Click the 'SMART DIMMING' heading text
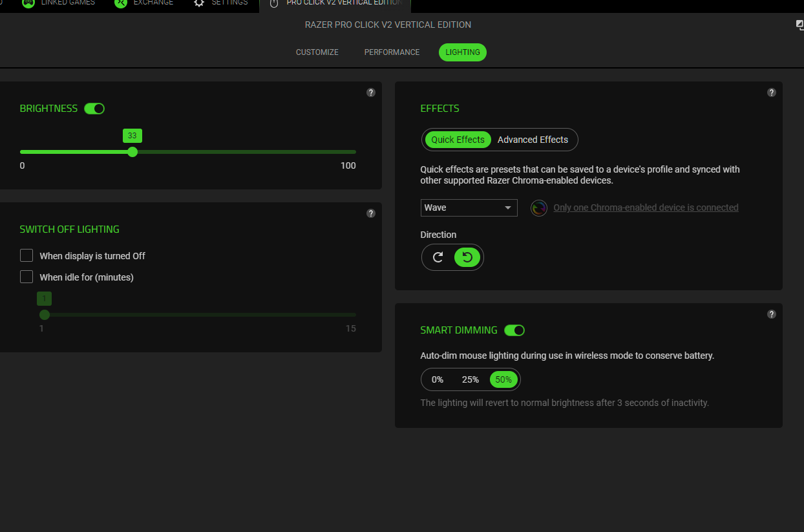This screenshot has height=532, width=804. (x=459, y=330)
